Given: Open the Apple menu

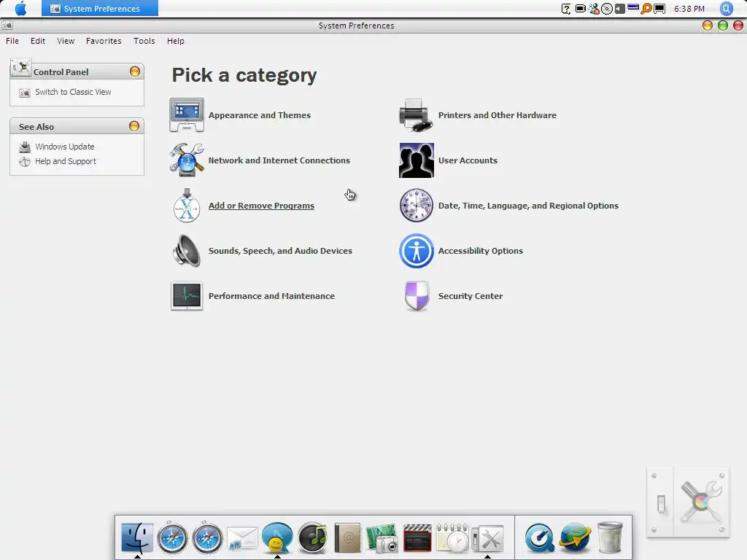Looking at the screenshot, I should [20, 8].
